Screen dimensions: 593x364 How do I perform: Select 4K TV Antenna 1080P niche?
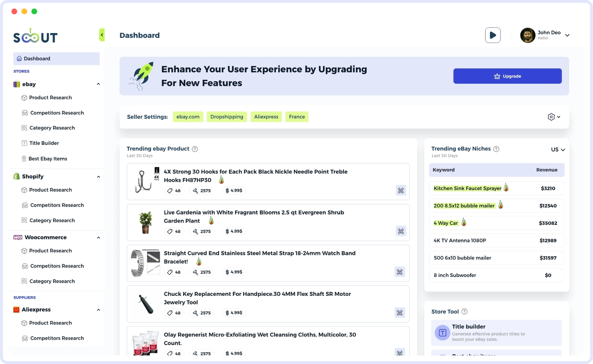[497, 240]
